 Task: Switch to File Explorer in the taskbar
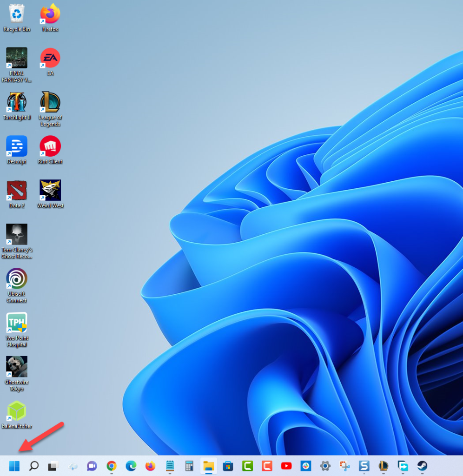(209, 466)
